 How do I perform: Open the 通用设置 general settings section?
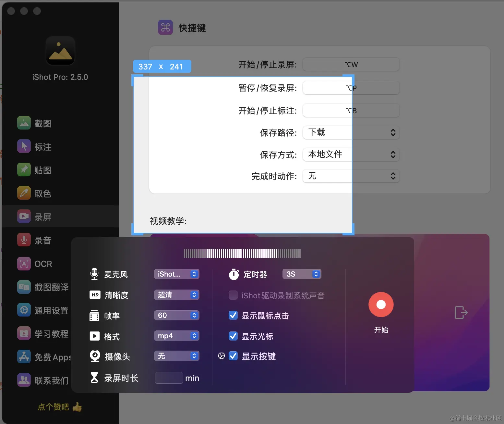coord(42,310)
